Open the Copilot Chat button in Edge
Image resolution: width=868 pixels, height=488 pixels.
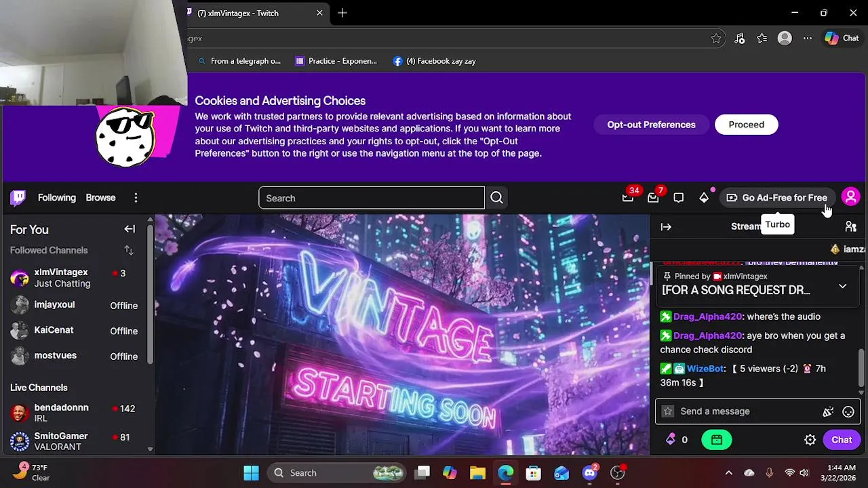coord(842,39)
